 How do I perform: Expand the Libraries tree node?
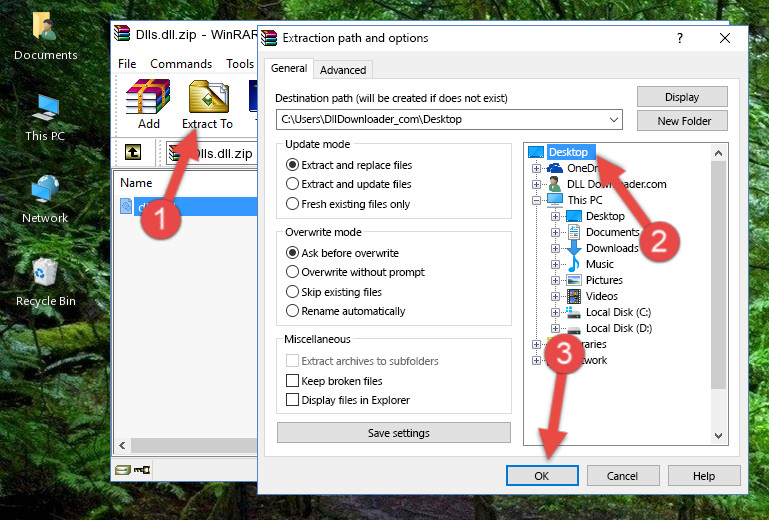pyautogui.click(x=536, y=344)
